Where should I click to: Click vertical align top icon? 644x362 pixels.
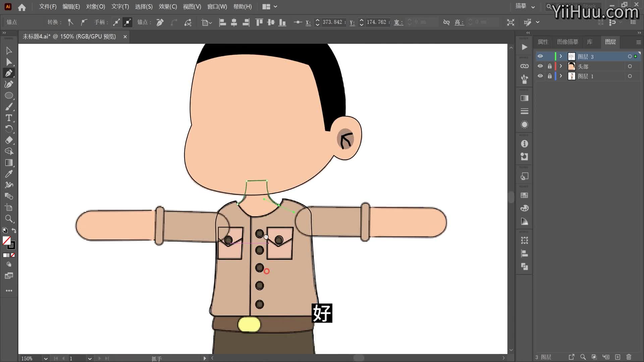tap(259, 22)
